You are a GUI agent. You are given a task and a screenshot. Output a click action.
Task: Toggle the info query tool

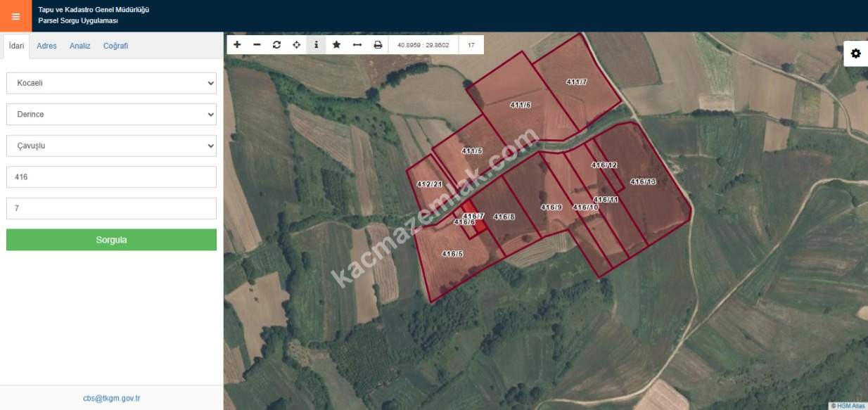pyautogui.click(x=316, y=45)
